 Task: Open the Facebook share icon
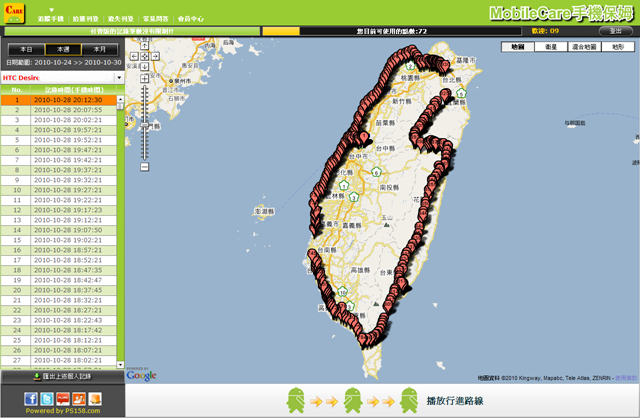33,399
